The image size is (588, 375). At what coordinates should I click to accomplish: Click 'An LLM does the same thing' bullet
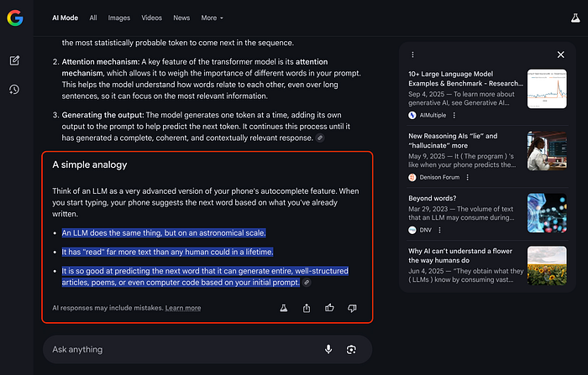tap(164, 233)
